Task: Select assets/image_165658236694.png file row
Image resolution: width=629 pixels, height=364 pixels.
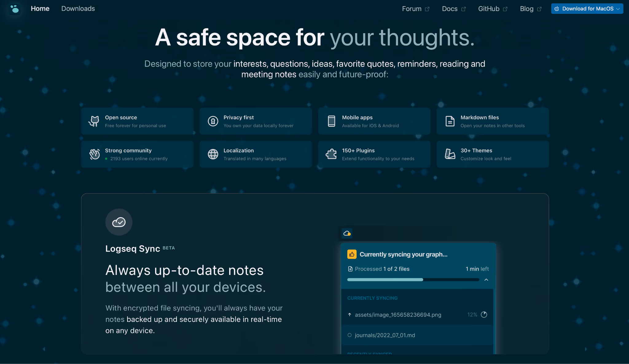Action: [417, 315]
